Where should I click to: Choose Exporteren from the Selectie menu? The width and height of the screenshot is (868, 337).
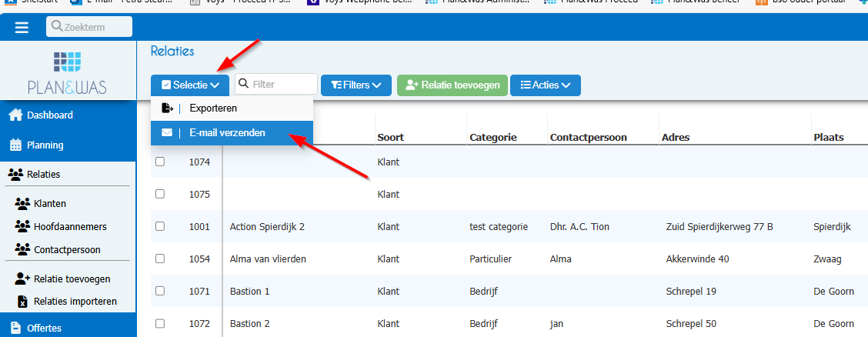coord(232,108)
